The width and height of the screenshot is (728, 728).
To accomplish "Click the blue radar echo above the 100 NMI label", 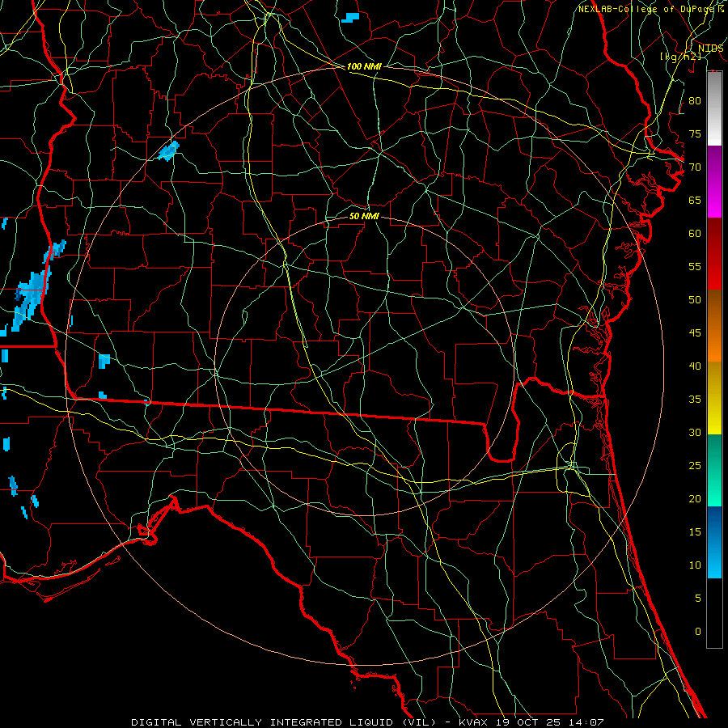I will [x=350, y=18].
